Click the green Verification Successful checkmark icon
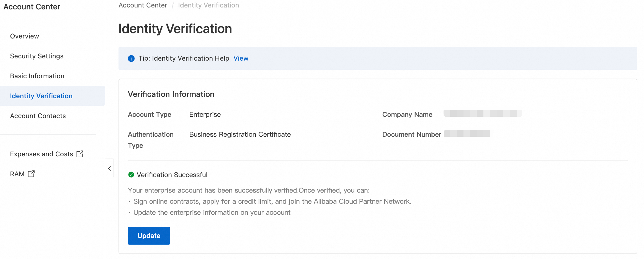644x259 pixels. coord(131,175)
